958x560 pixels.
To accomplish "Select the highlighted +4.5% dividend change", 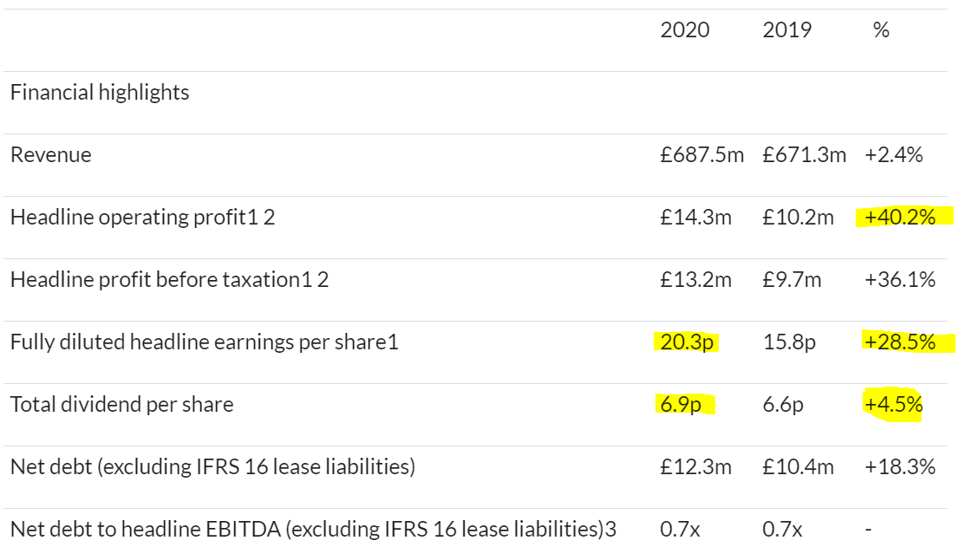I will pyautogui.click(x=893, y=404).
